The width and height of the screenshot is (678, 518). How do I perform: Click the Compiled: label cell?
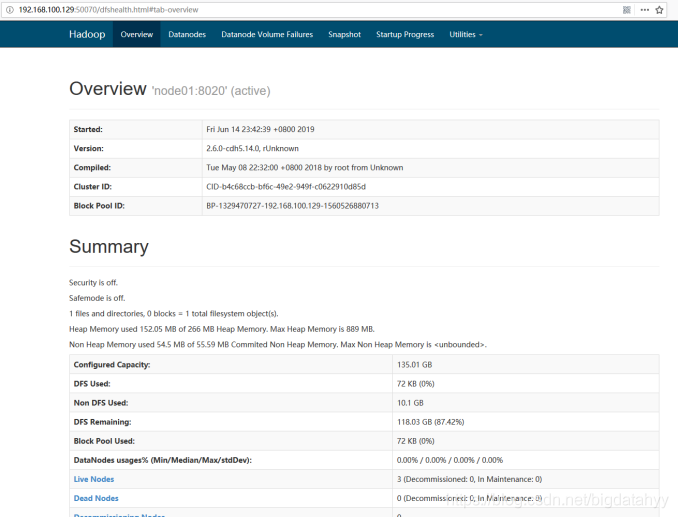point(136,167)
